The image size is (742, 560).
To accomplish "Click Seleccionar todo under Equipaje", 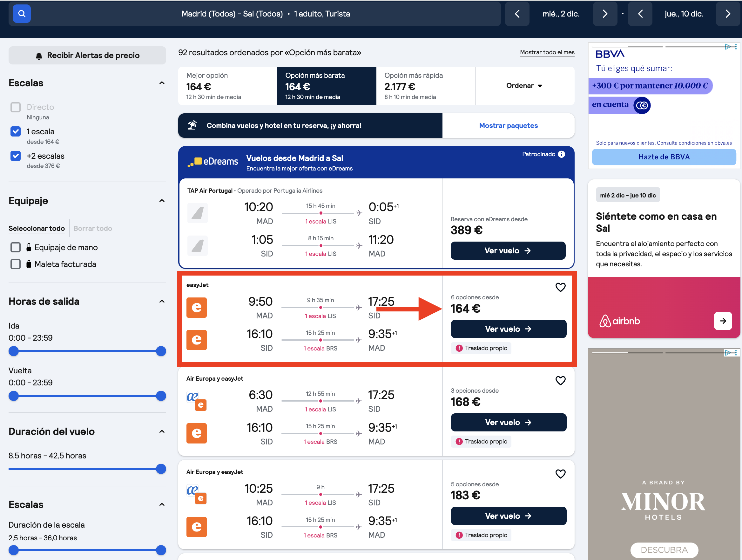I will coord(37,228).
